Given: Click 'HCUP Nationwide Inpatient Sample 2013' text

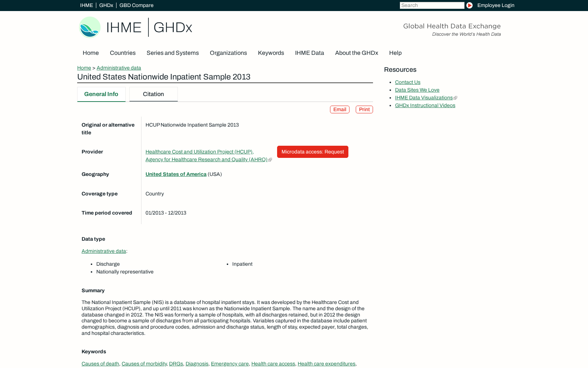Looking at the screenshot, I should 192,125.
